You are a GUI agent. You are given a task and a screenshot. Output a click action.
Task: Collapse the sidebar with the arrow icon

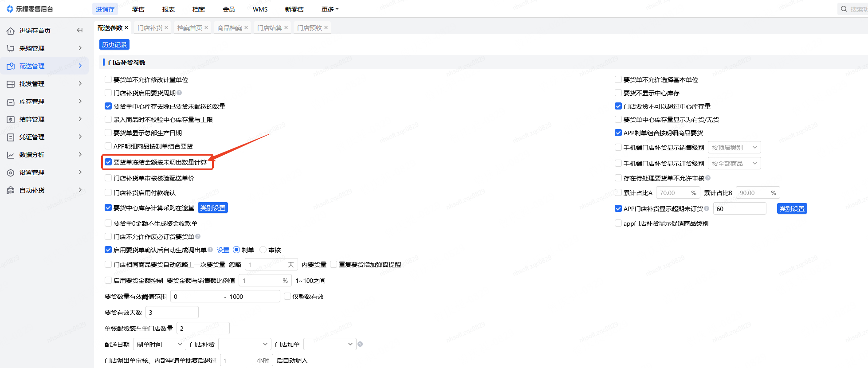[x=80, y=30]
